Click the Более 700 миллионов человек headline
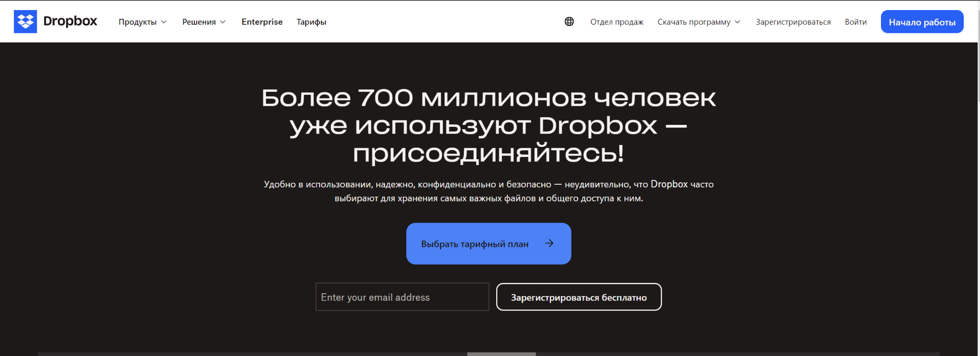Image resolution: width=980 pixels, height=356 pixels. (489, 125)
